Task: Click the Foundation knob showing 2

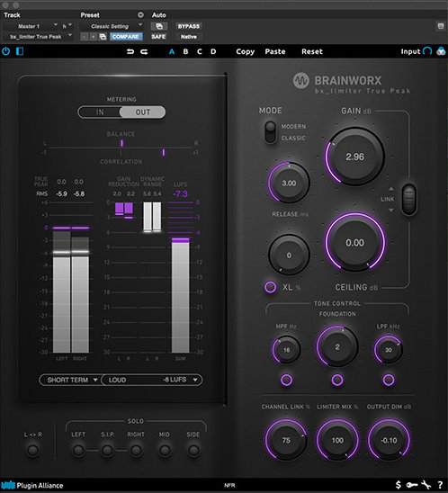Action: point(337,347)
